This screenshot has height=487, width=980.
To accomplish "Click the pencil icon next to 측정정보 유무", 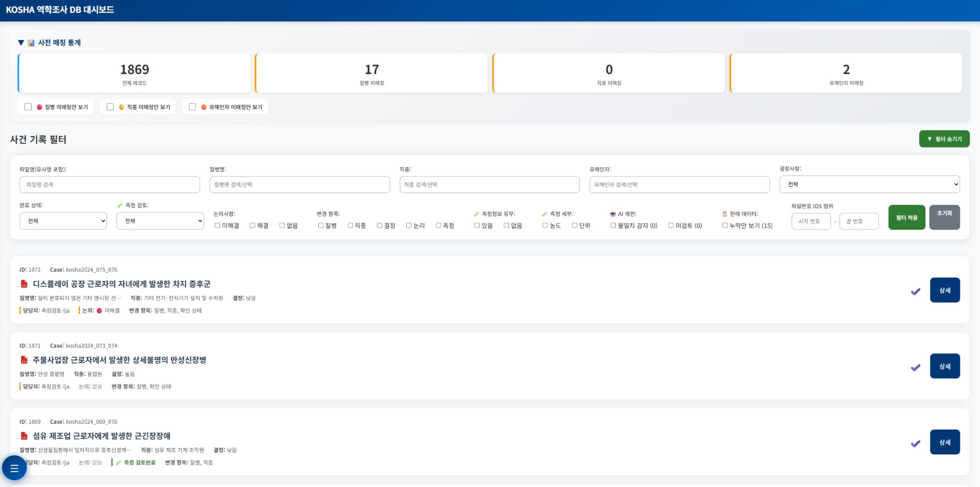I will click(x=477, y=214).
